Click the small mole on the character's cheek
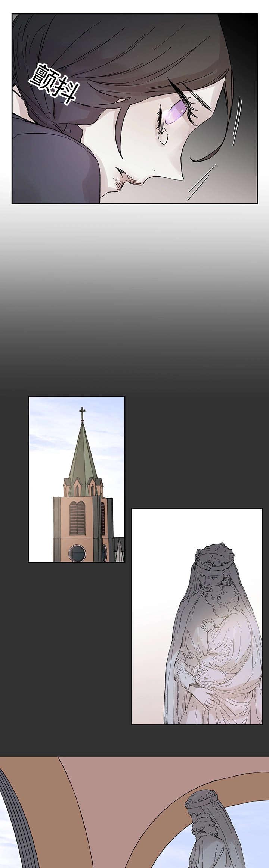This screenshot has height=868, width=269. 154,171
